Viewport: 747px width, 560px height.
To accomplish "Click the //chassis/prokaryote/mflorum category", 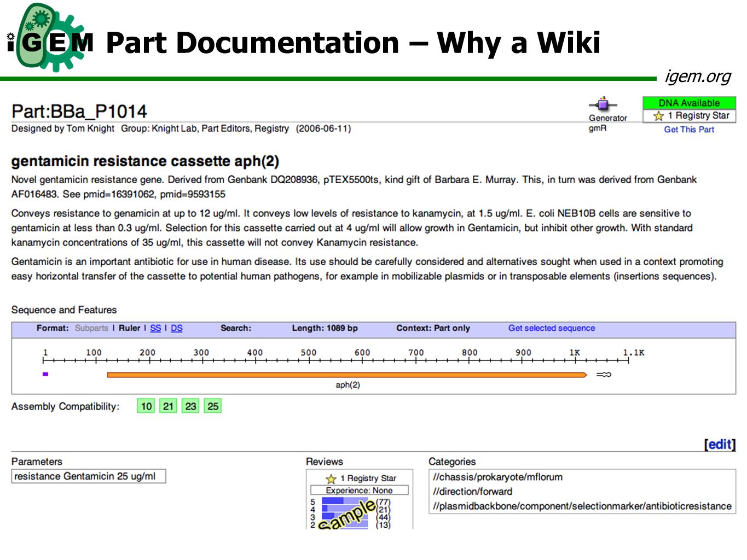I will [x=497, y=477].
